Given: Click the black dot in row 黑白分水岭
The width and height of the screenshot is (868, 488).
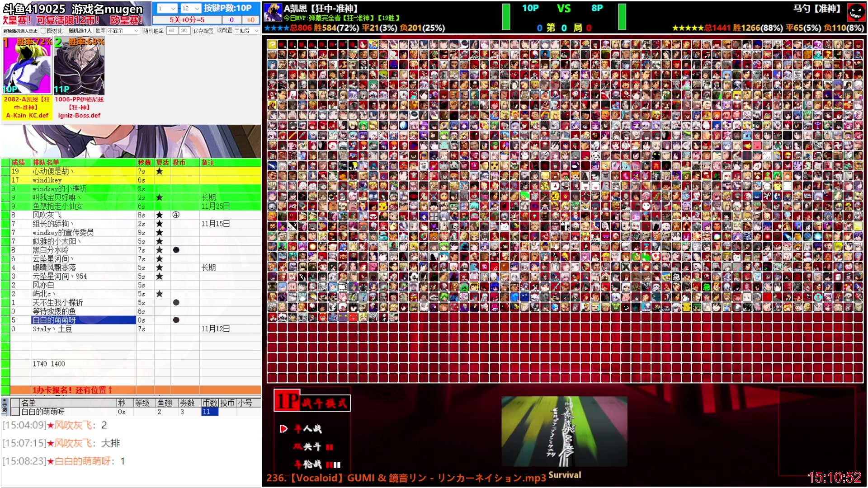Looking at the screenshot, I should coord(176,250).
